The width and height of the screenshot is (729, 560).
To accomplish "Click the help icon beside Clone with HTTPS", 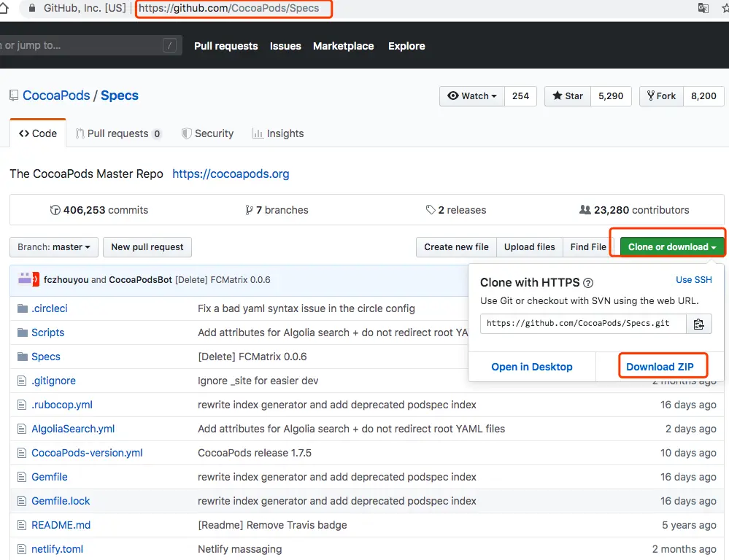I will click(588, 283).
